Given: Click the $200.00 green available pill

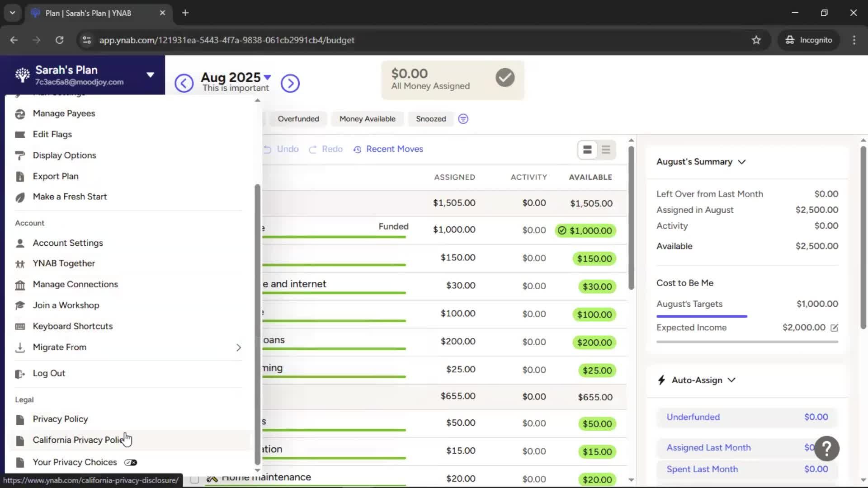Looking at the screenshot, I should (x=594, y=343).
